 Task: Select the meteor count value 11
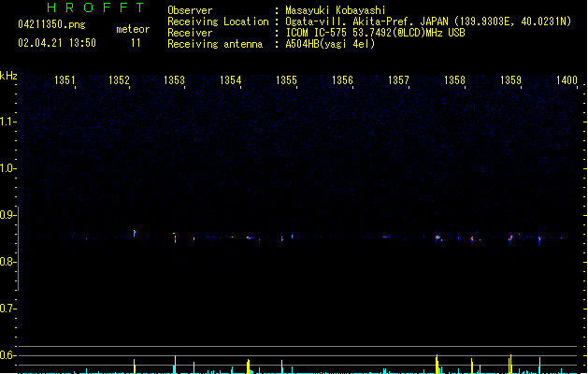(x=136, y=43)
